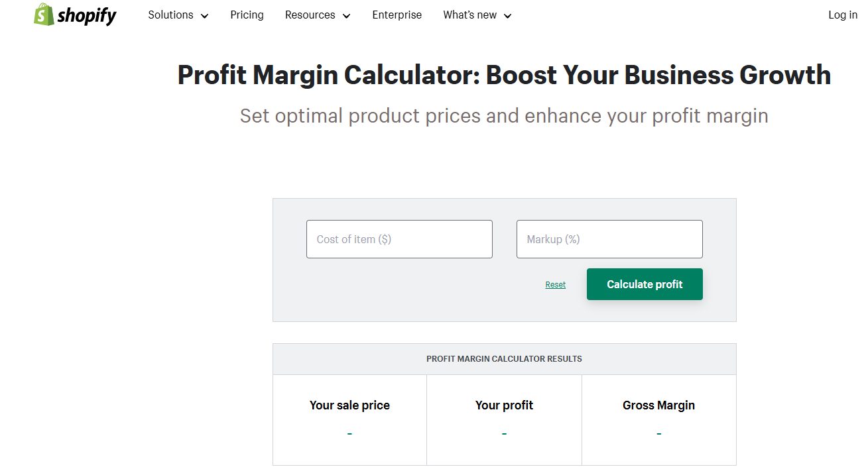Click the chevron next to What's new

click(508, 15)
